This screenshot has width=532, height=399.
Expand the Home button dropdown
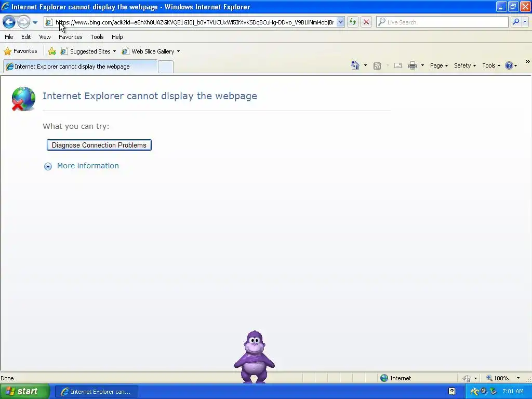[365, 65]
